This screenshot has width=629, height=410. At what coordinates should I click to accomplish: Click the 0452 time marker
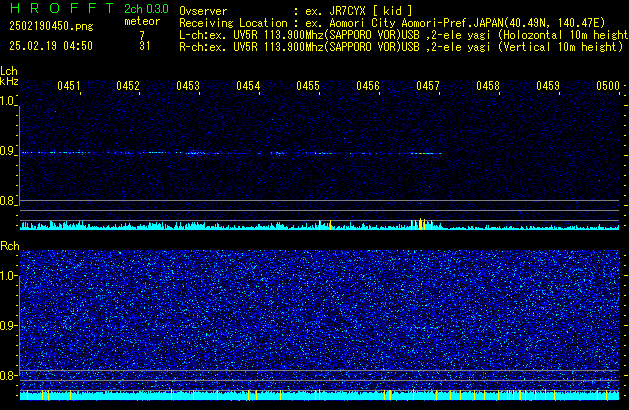(128, 86)
